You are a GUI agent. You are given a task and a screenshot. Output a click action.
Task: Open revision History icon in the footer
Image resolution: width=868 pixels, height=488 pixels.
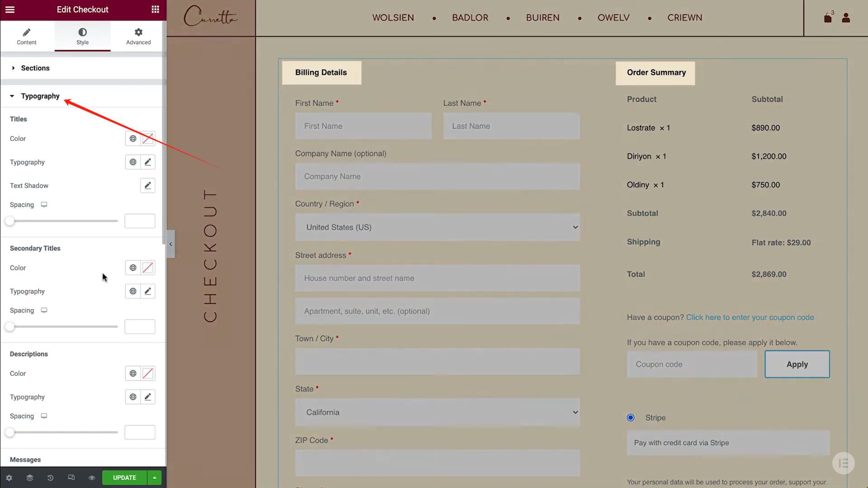pos(50,478)
